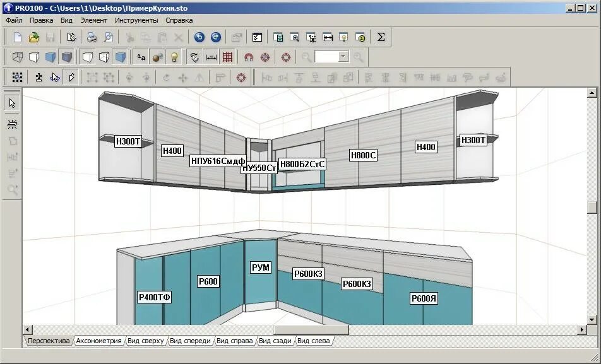601x364 pixels.
Task: Open the library window with magnifier icon
Action: click(294, 37)
